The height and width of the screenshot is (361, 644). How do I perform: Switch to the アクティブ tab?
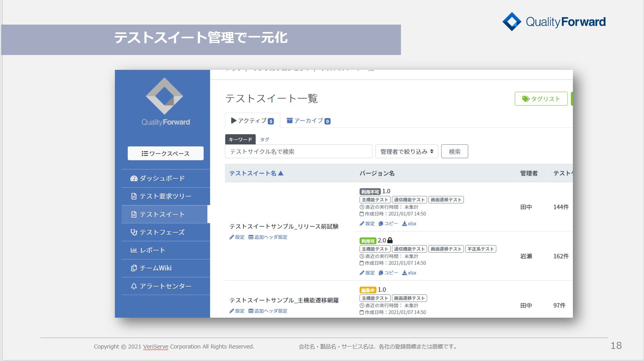(x=252, y=121)
